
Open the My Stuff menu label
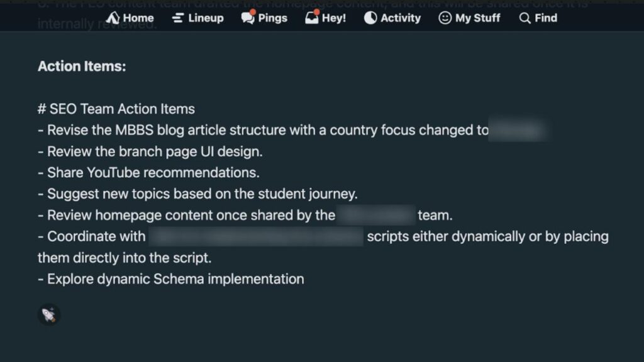[x=478, y=18]
